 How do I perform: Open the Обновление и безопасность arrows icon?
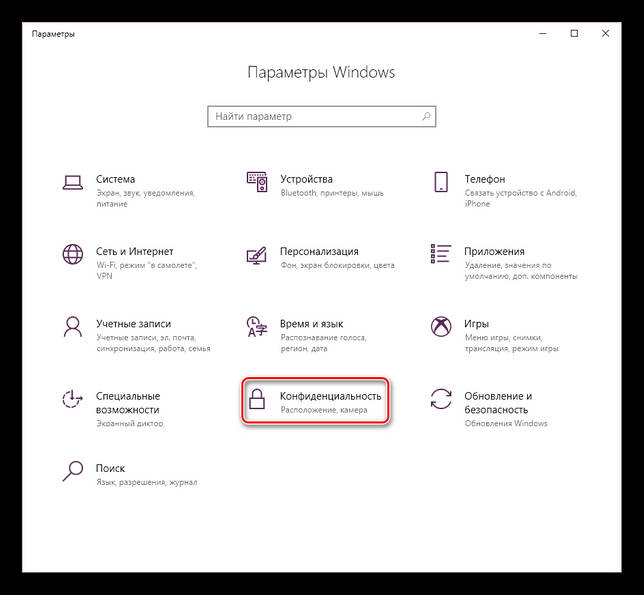441,399
